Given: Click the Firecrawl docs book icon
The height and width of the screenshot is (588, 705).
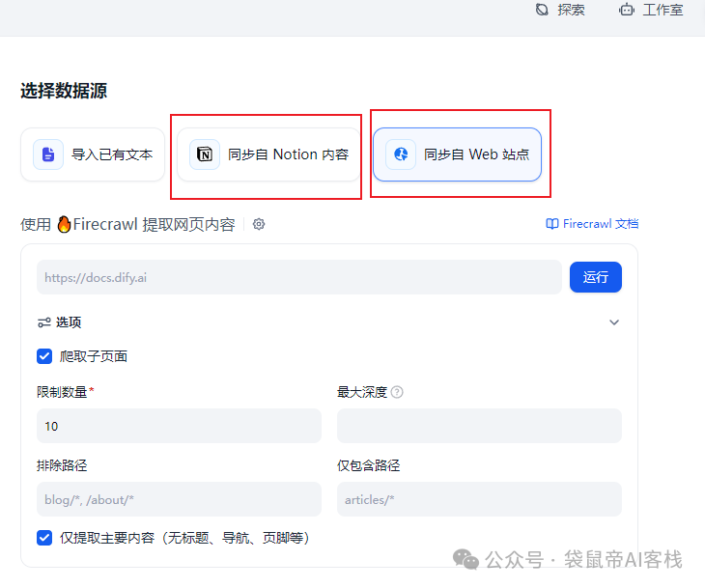Looking at the screenshot, I should coord(552,224).
